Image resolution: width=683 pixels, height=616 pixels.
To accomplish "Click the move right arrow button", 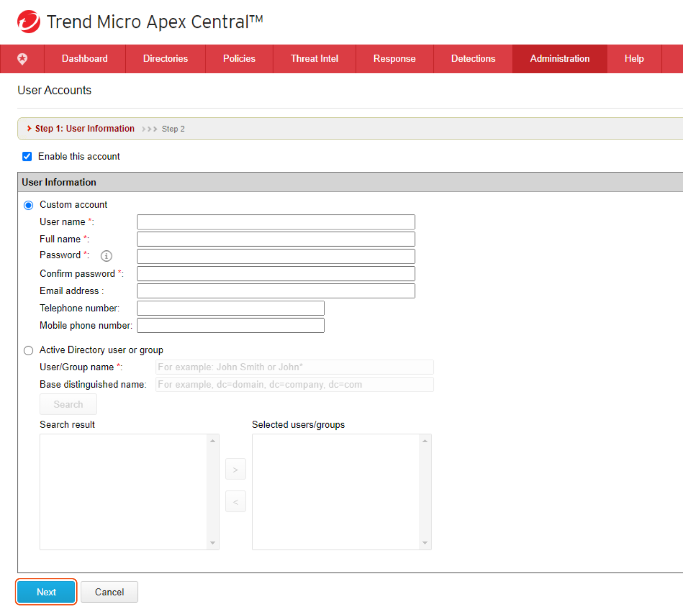I will (x=235, y=469).
